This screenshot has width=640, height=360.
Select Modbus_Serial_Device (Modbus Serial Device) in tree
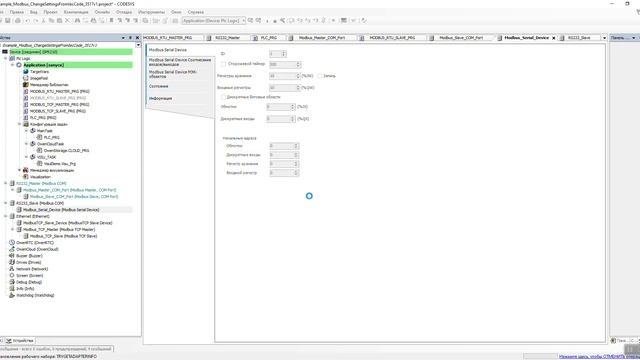61,210
